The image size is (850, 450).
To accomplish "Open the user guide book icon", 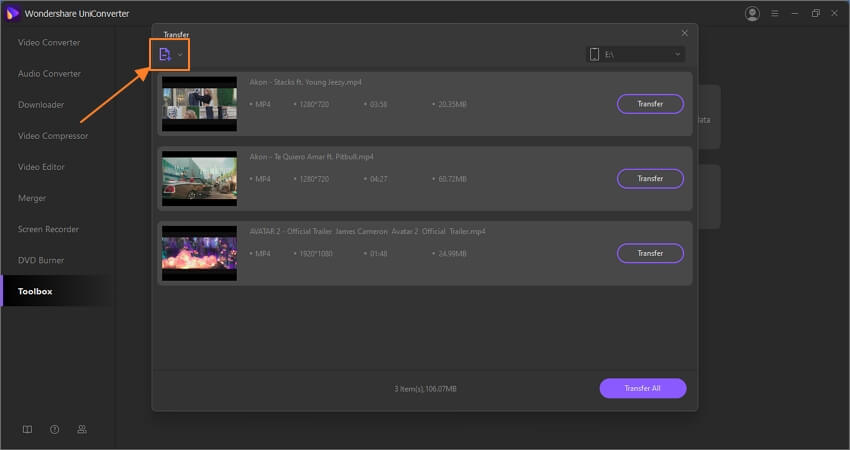I will click(x=27, y=429).
